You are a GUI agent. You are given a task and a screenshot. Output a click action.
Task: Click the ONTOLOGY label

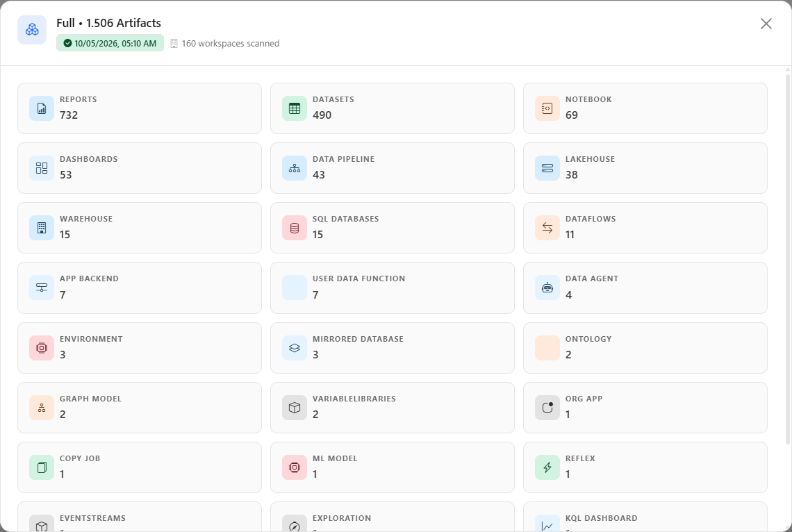pyautogui.click(x=588, y=339)
